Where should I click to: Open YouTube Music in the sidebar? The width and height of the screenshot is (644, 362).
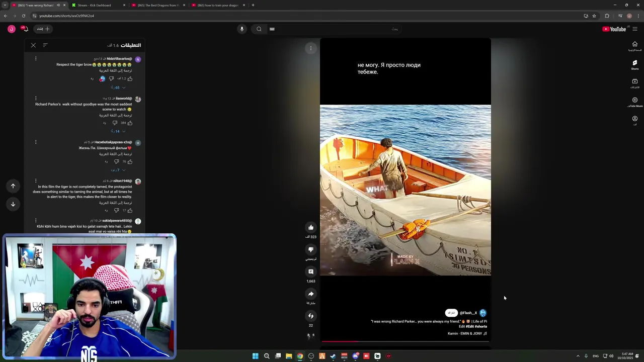[634, 102]
